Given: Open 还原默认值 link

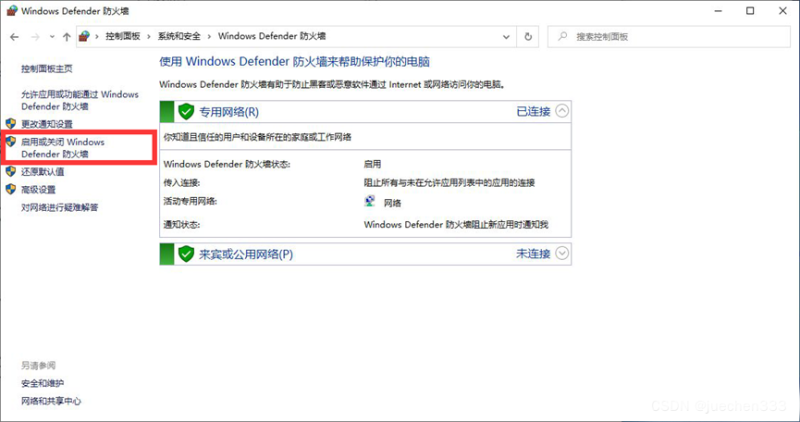Looking at the screenshot, I should [x=43, y=172].
